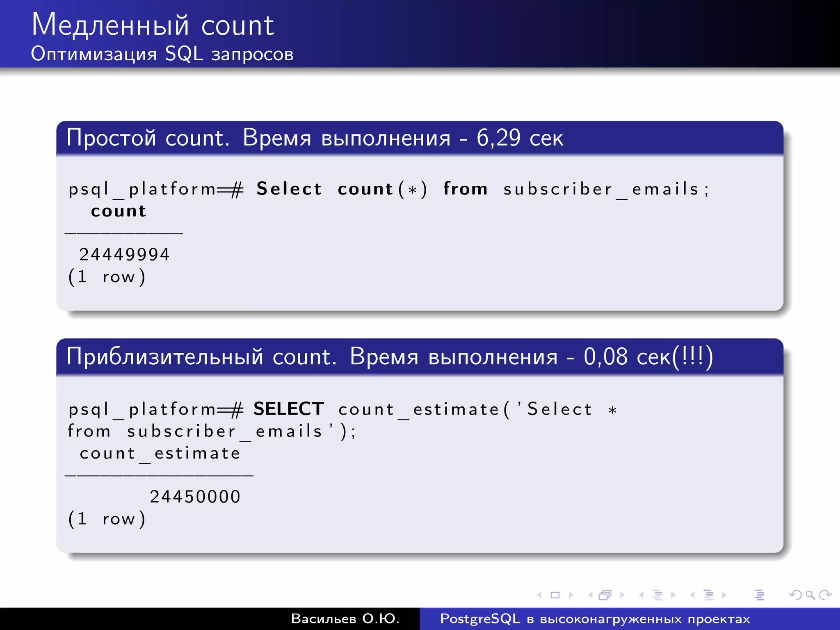Click the section lines navigation icon
The height and width of the screenshot is (630, 840).
[708, 595]
